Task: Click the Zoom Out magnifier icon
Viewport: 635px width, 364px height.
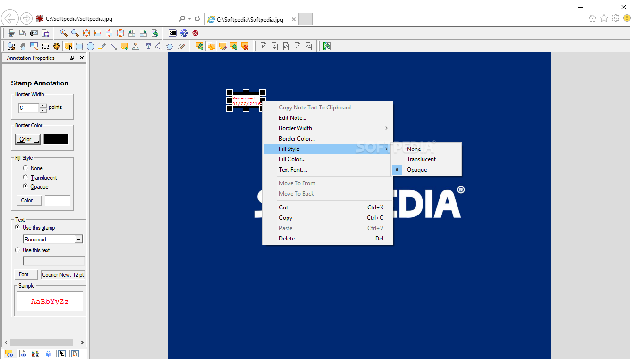Action: tap(75, 33)
